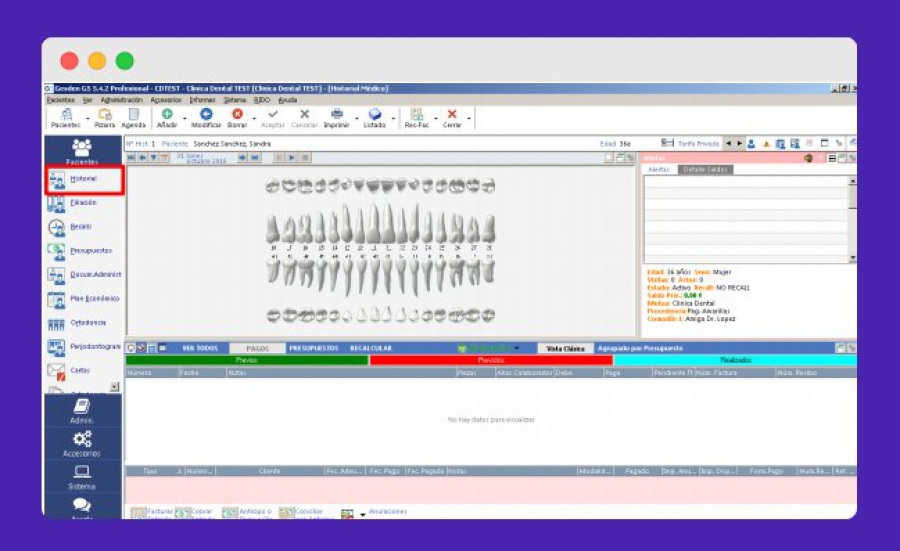This screenshot has width=900, height=551.
Task: Click the patient name field Sanchez Sanchez, Sandra
Action: 232,144
